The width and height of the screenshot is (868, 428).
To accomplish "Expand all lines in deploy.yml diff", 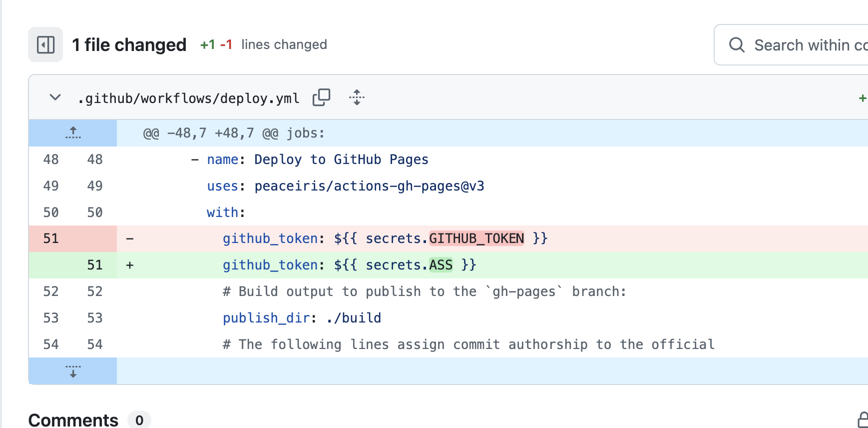I will [x=357, y=97].
